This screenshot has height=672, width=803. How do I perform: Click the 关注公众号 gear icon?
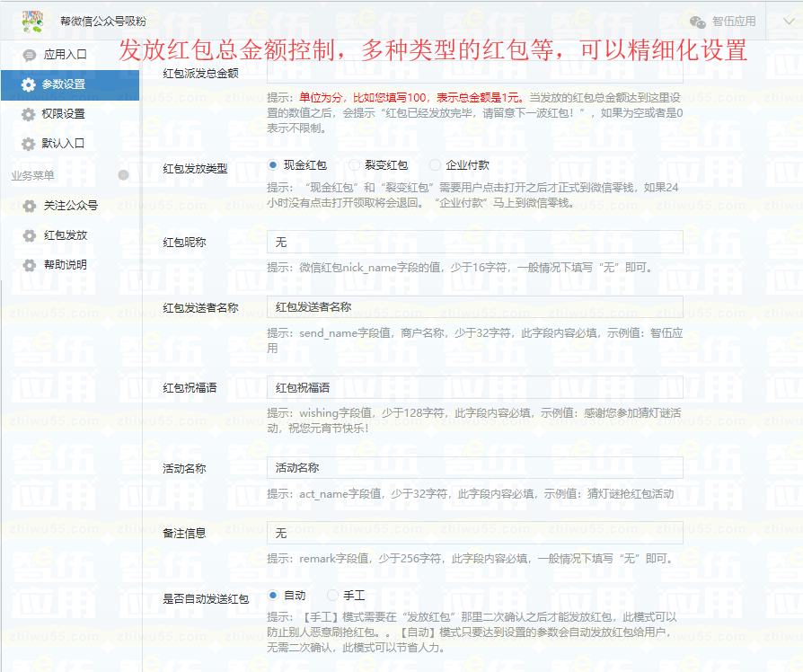pyautogui.click(x=29, y=206)
